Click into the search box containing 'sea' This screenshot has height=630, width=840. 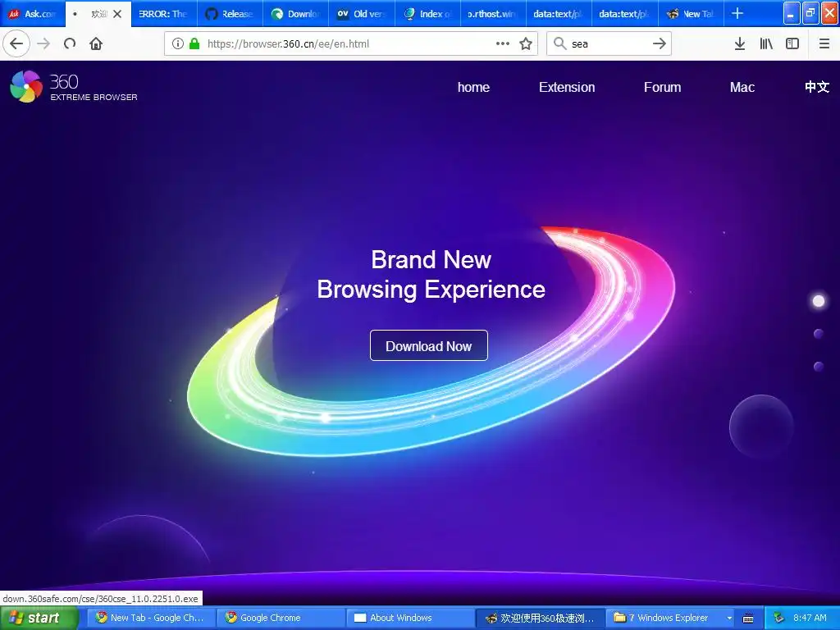[609, 43]
